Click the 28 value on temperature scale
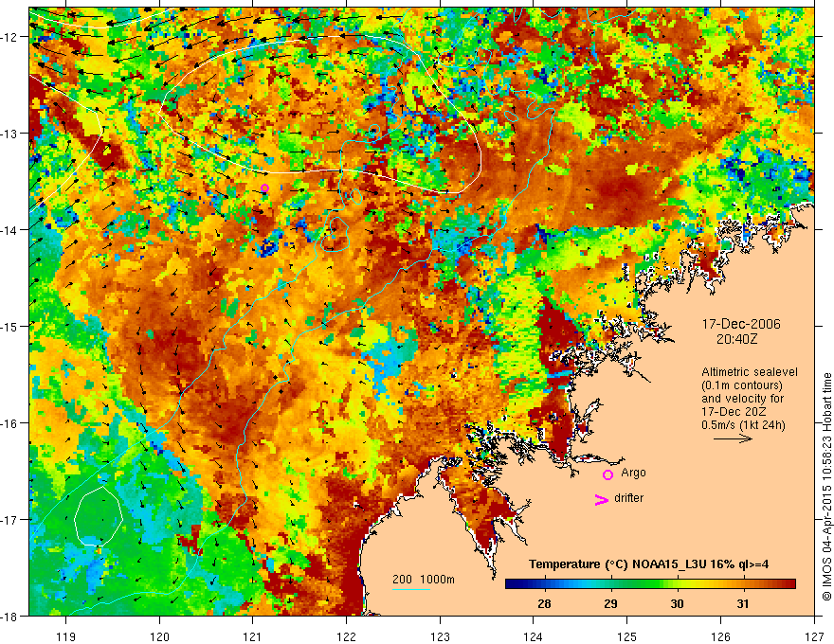This screenshot has height=644, width=834. coord(544,603)
